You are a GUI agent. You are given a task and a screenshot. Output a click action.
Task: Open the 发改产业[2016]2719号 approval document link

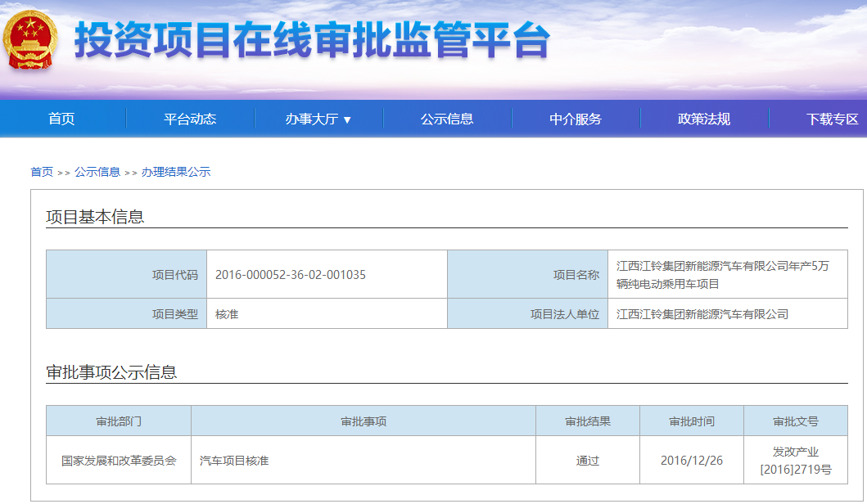click(798, 460)
